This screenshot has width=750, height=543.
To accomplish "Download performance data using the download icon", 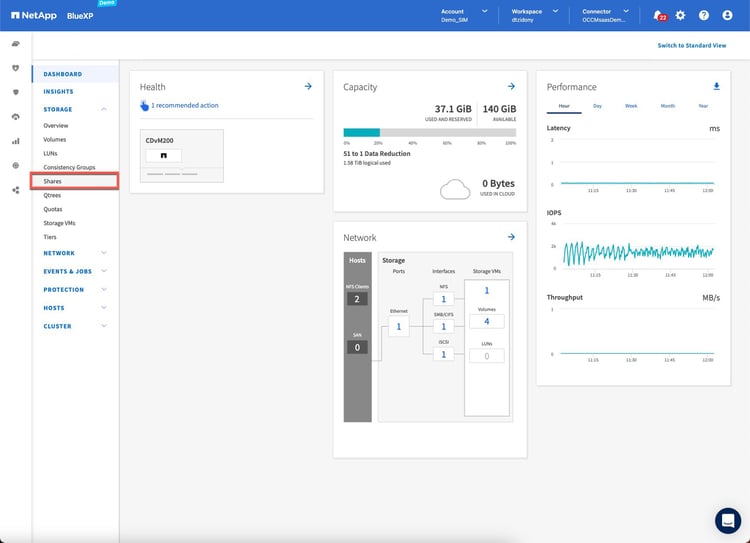I will coord(716,87).
